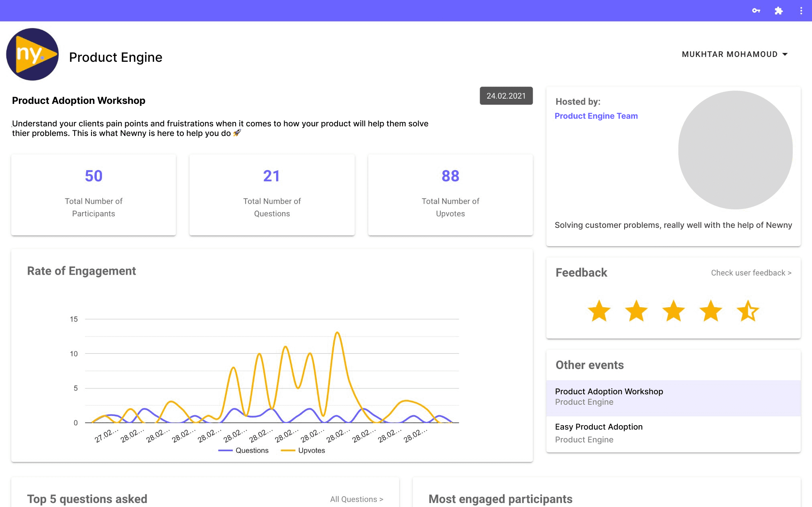Click the Other events heading
This screenshot has width=812, height=507.
click(x=590, y=365)
